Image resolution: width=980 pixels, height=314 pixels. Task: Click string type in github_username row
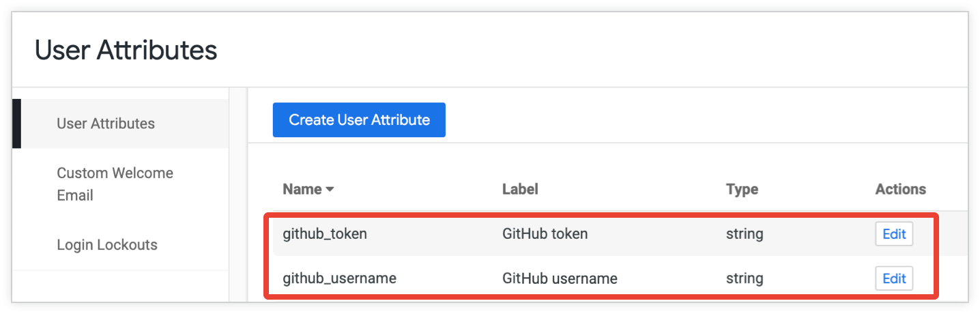[745, 279]
